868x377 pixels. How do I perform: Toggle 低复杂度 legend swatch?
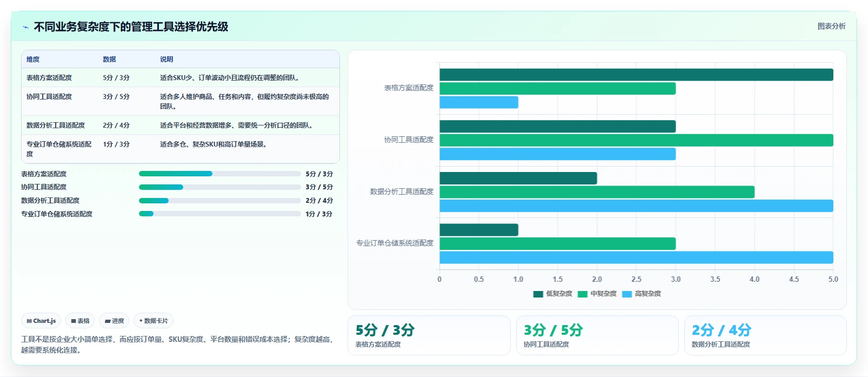pyautogui.click(x=538, y=294)
